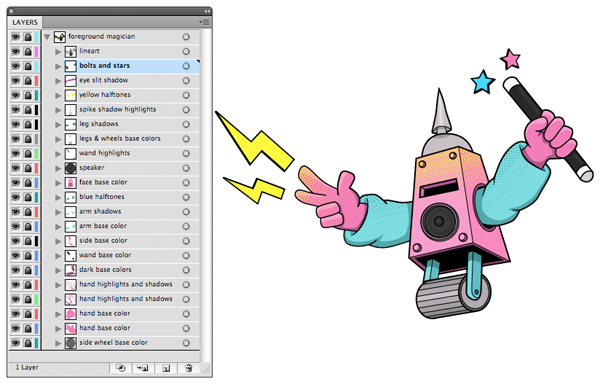
Task: Click the Create New Sublayer icon
Action: [143, 368]
